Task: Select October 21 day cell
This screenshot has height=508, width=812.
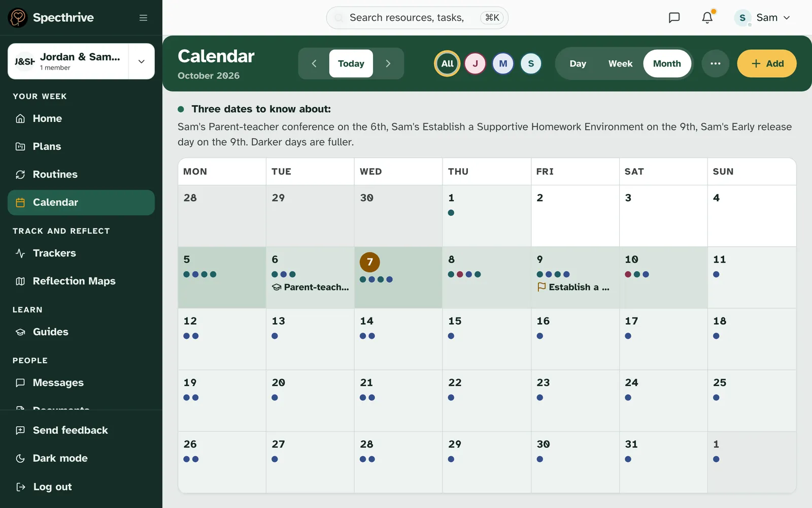Action: click(398, 401)
